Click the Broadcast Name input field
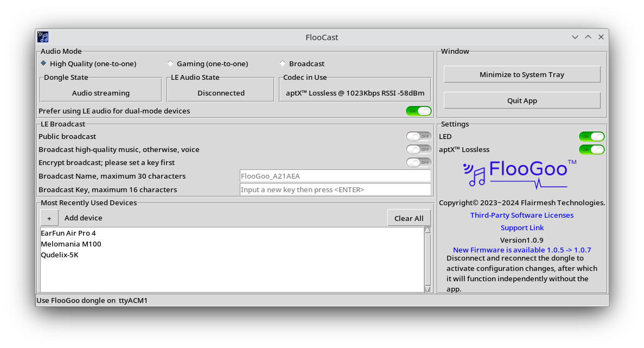 [335, 175]
